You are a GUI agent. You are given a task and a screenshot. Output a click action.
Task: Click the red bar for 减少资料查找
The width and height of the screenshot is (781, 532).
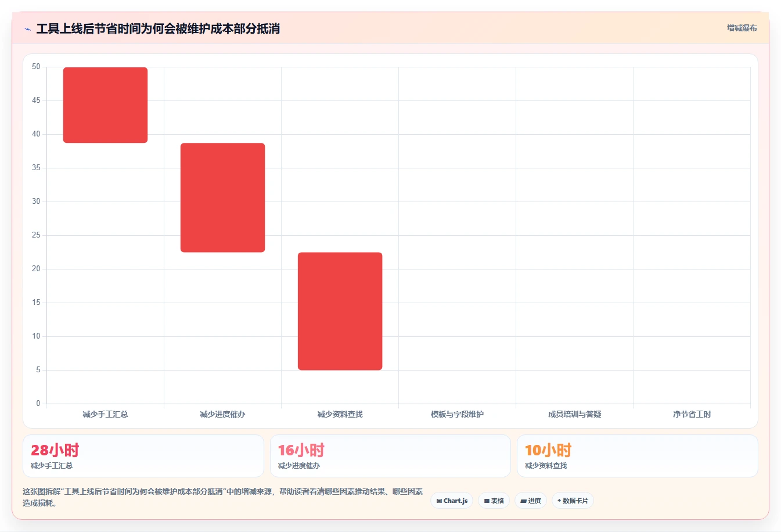pos(340,311)
